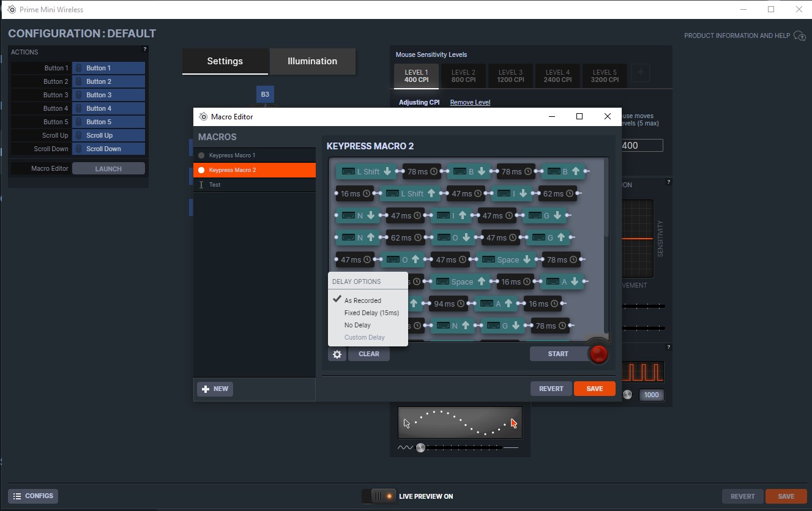Image resolution: width=812 pixels, height=511 pixels.
Task: Click the red macro record button
Action: (x=598, y=354)
